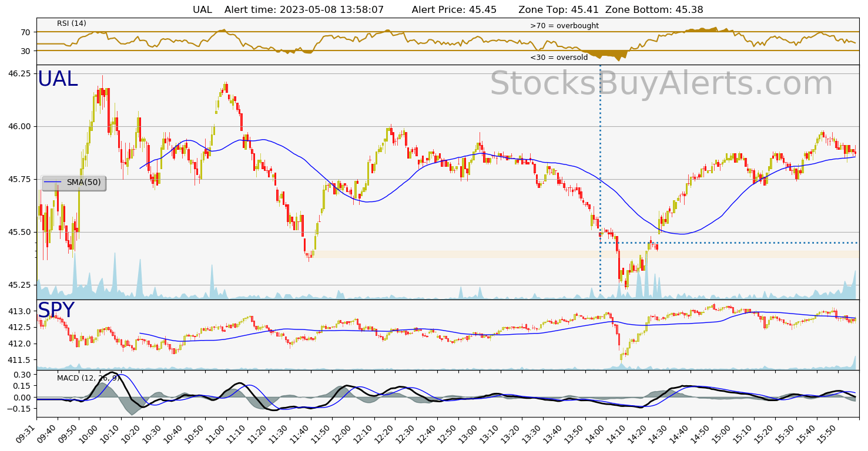The image size is (868, 451).
Task: Click the SPY 411.5 axis label
Action: tap(20, 359)
